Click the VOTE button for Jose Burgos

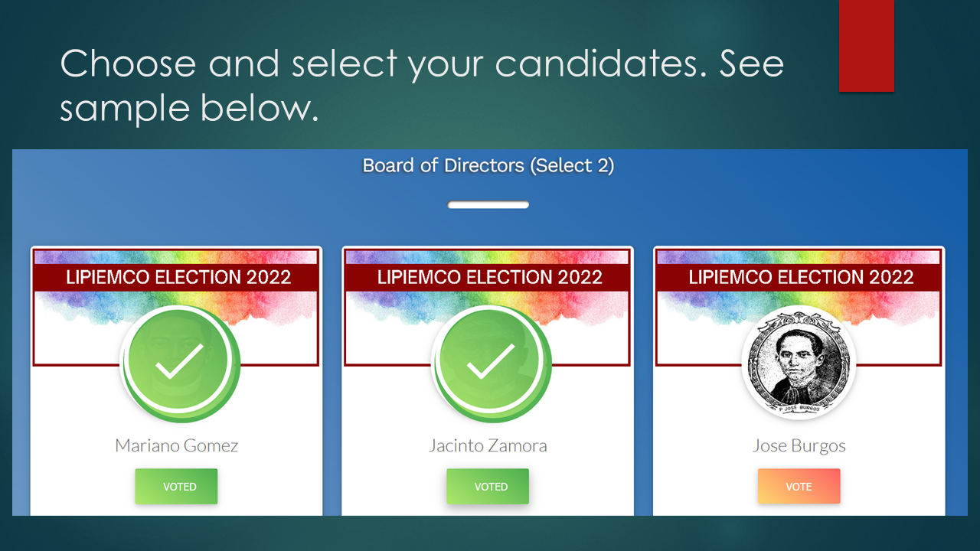799,487
